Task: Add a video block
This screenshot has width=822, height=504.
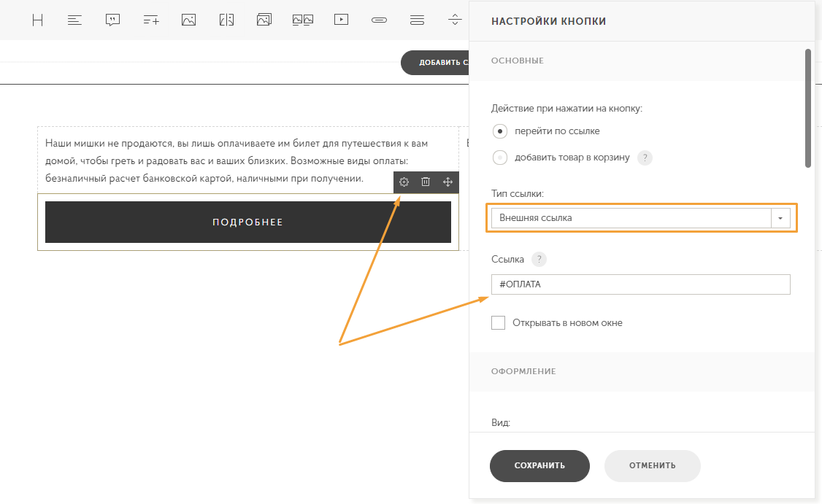Action: [341, 20]
